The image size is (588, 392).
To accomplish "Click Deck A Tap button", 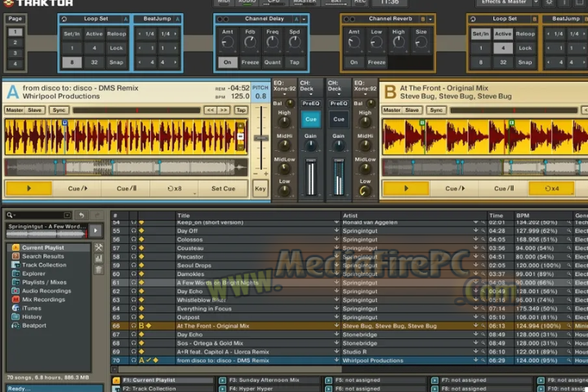I will pos(241,110).
